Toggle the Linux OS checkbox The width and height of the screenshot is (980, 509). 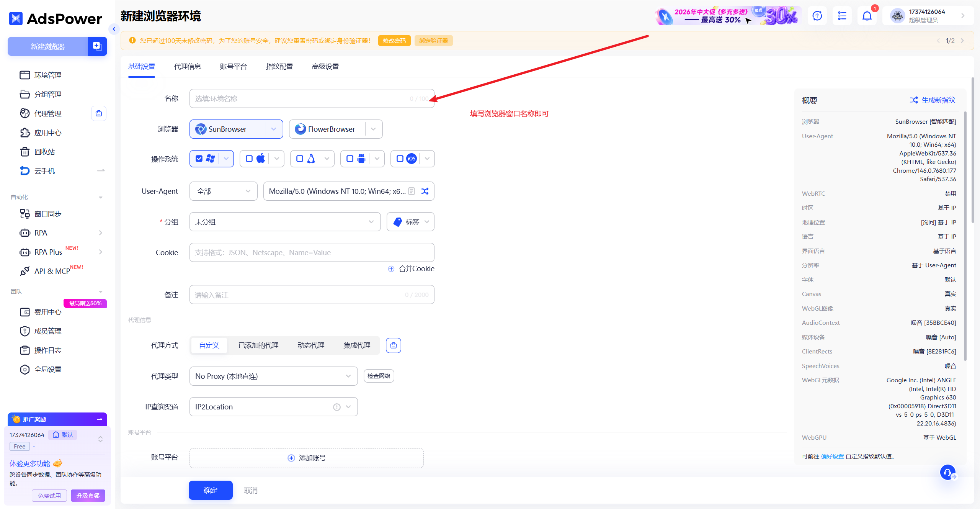click(300, 159)
